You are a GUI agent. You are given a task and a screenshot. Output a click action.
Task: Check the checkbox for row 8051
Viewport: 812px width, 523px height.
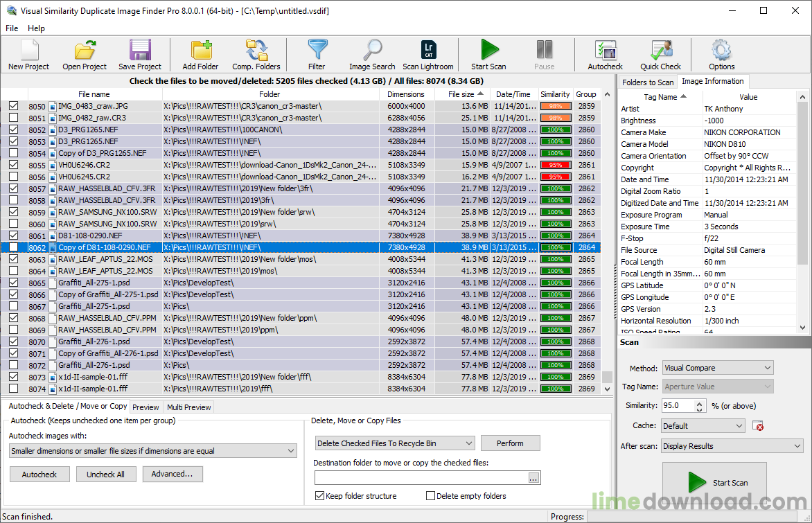[x=13, y=118]
